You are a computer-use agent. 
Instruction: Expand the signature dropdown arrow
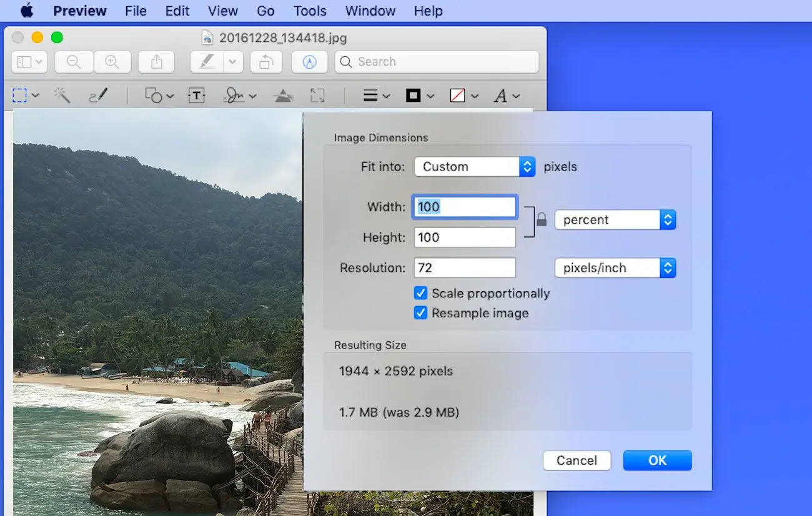click(x=252, y=96)
